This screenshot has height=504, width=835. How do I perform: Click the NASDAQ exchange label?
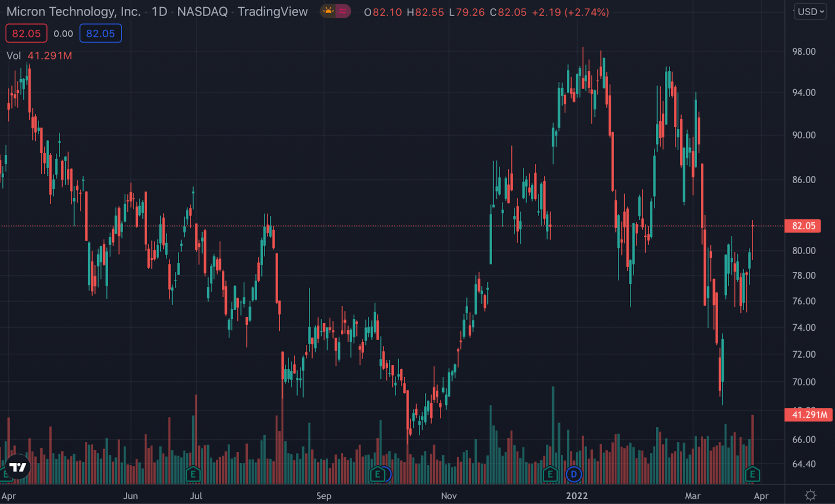(x=202, y=11)
